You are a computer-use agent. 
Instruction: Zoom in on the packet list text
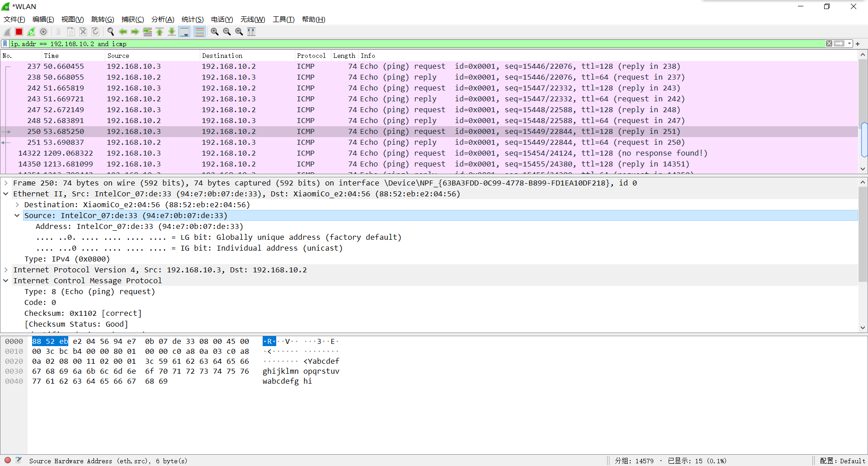click(215, 32)
